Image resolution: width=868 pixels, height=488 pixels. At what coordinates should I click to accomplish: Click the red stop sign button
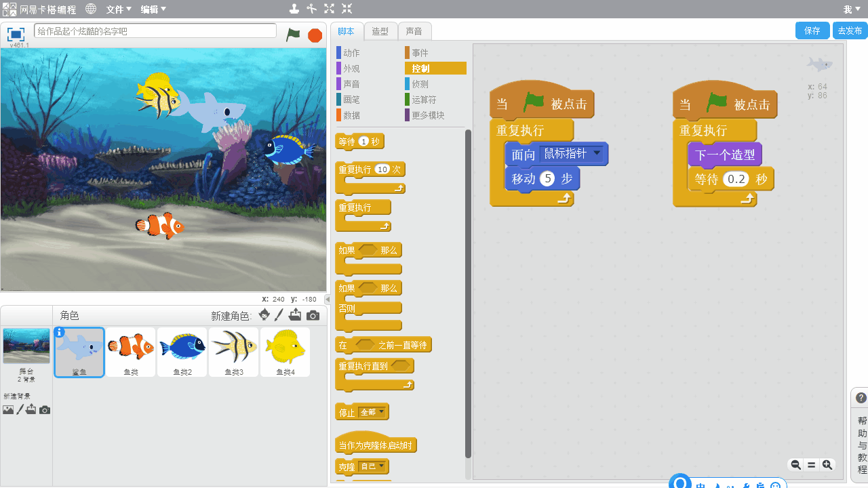click(x=315, y=35)
